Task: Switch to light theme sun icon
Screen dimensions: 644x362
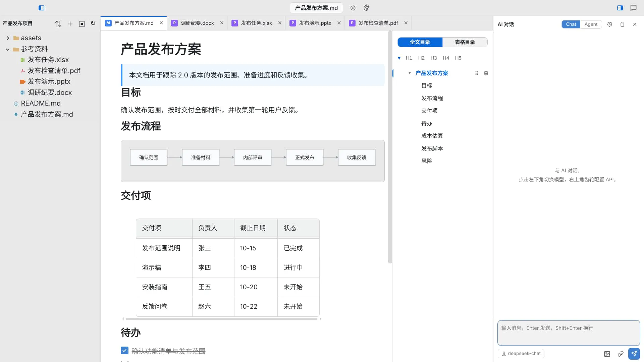Action: pos(353,8)
